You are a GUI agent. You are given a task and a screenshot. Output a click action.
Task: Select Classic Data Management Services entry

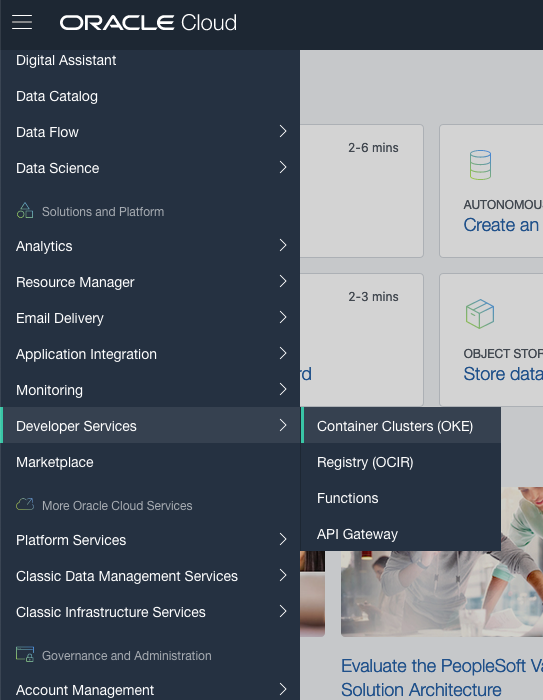click(x=150, y=576)
